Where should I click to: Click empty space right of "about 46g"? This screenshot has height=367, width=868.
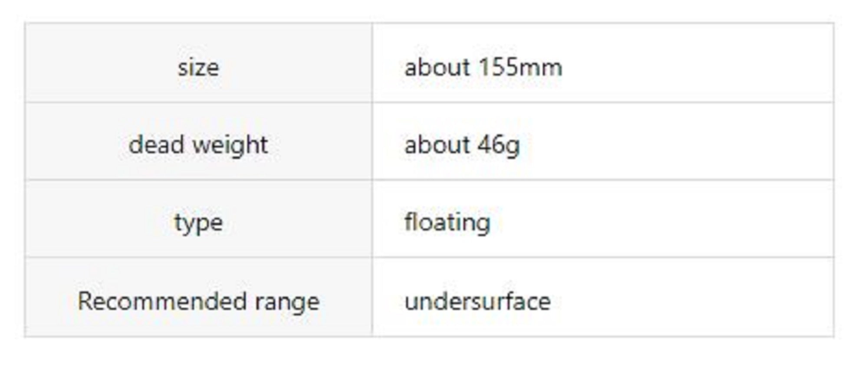pos(673,144)
